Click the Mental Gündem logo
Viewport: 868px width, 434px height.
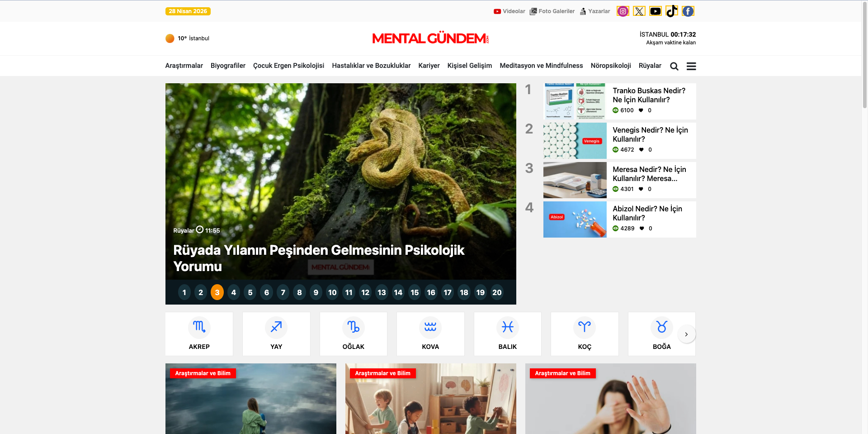430,38
